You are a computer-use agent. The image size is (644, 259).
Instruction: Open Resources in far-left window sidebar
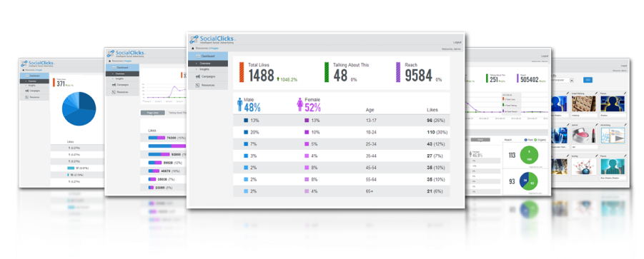coord(34,97)
